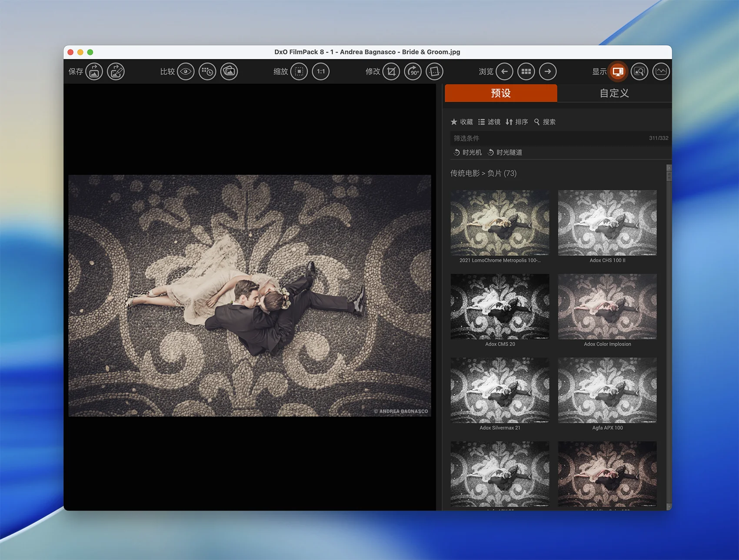The width and height of the screenshot is (739, 560).
Task: Apply the Adox Silvermax 21 preset thumbnail
Action: [500, 390]
